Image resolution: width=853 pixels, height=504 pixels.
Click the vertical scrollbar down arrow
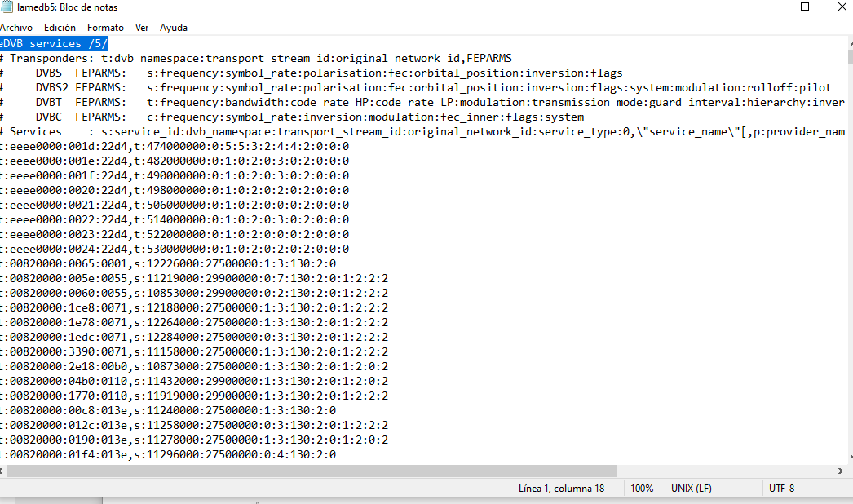click(x=846, y=457)
